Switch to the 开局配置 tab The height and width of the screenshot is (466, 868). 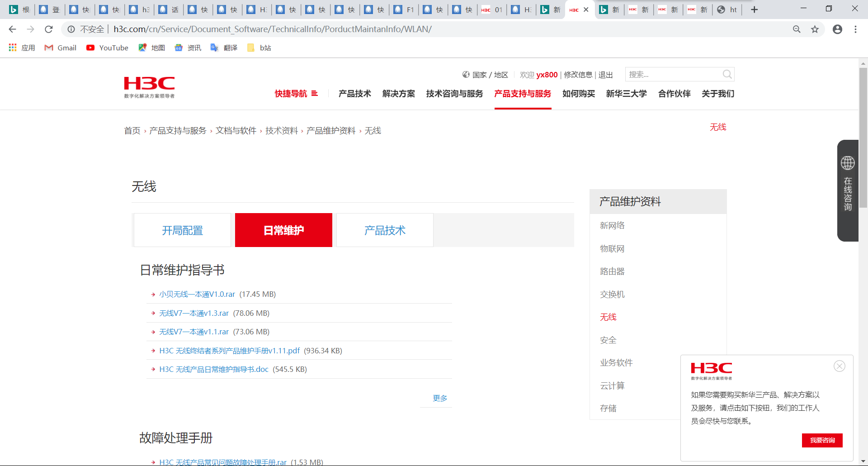[x=182, y=230]
